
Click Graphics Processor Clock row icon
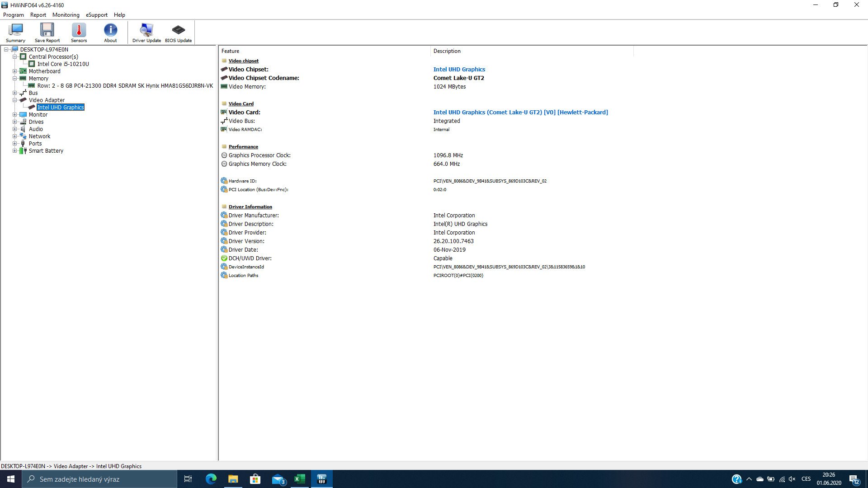point(224,155)
